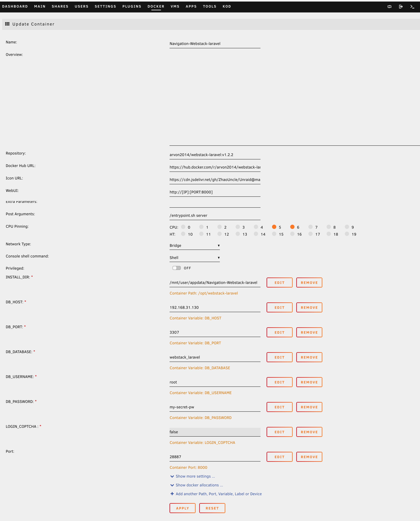The image size is (420, 521).
Task: Click the update/sync icon in the top bar
Action: point(390,7)
